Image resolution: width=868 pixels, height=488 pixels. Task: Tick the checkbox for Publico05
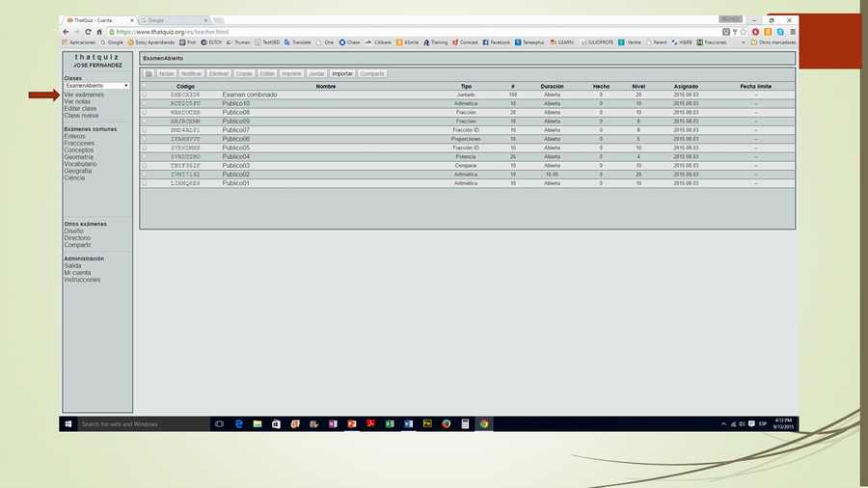pos(145,148)
